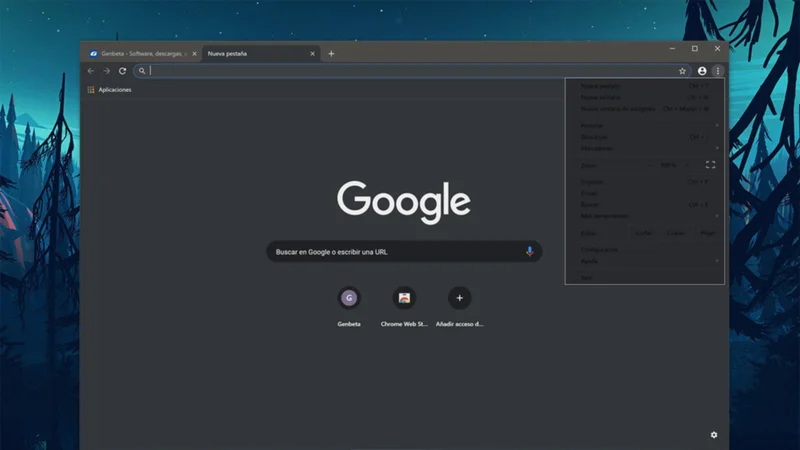Select the Nueva pestaña tab
This screenshot has width=800, height=450.
pyautogui.click(x=260, y=54)
